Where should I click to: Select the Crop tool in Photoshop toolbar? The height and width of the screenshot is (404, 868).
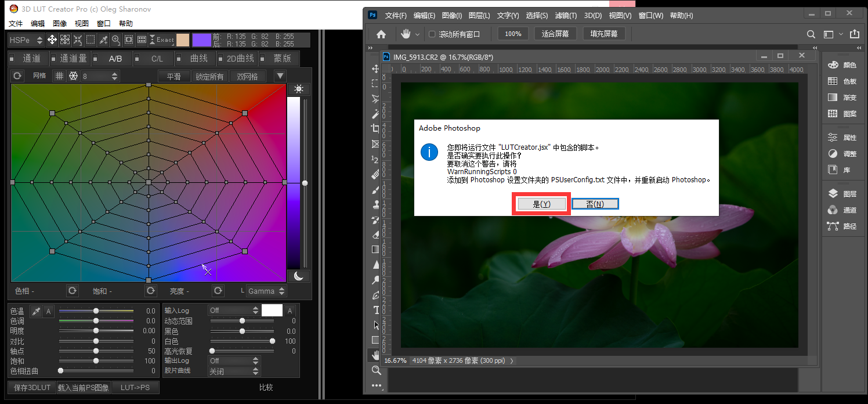pyautogui.click(x=376, y=128)
